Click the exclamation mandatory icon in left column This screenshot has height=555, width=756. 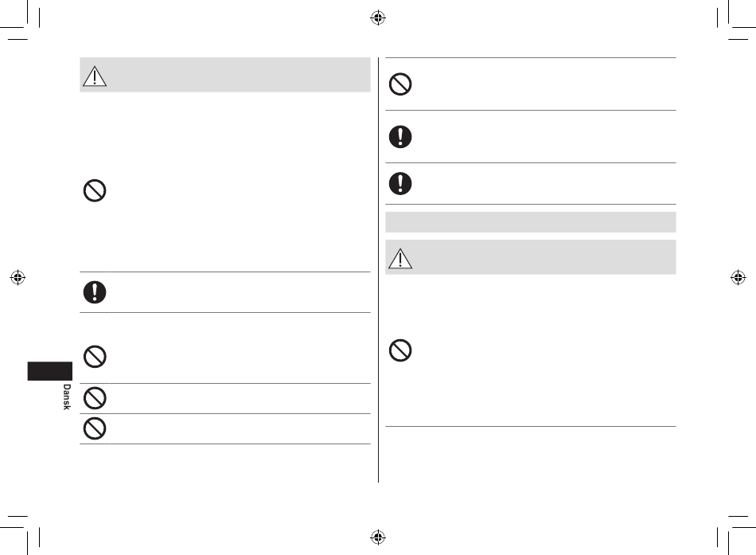(x=95, y=292)
